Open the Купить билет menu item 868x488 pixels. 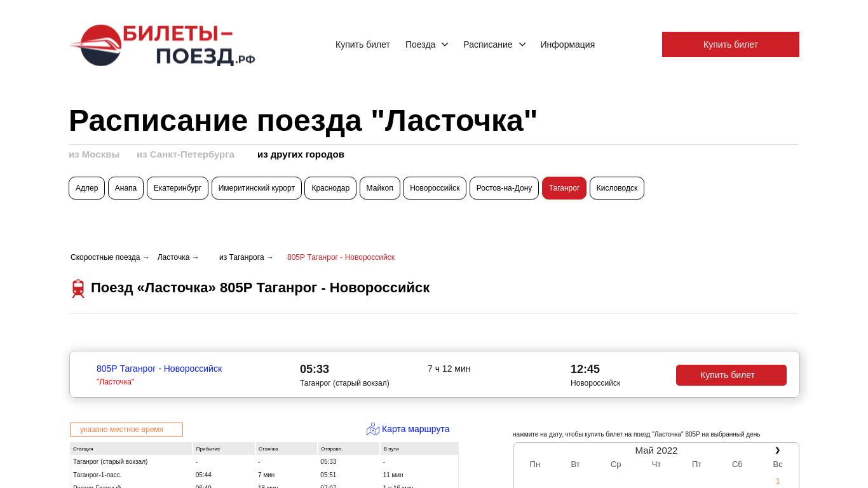click(362, 44)
